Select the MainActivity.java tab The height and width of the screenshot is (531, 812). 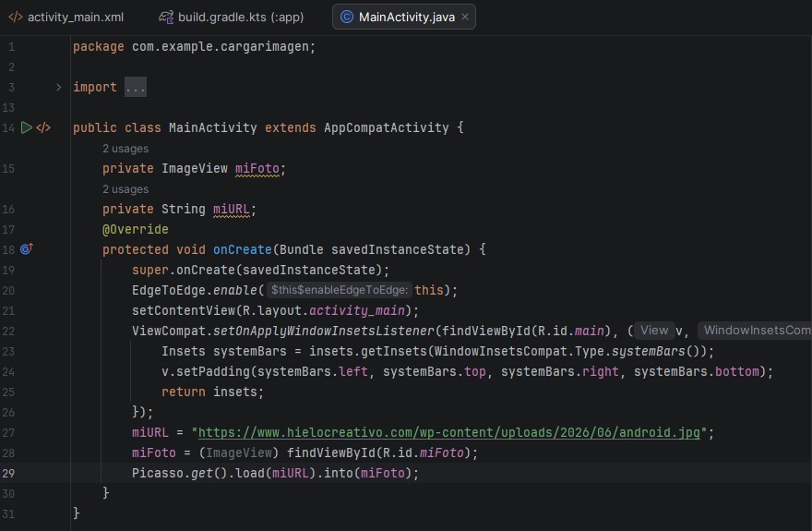[x=404, y=18]
